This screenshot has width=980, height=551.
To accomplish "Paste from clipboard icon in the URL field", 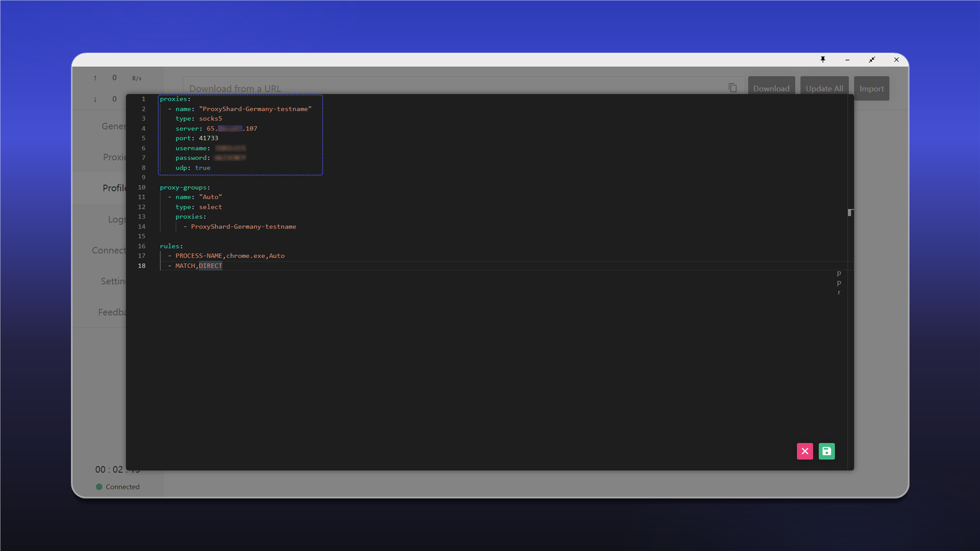I will click(732, 88).
